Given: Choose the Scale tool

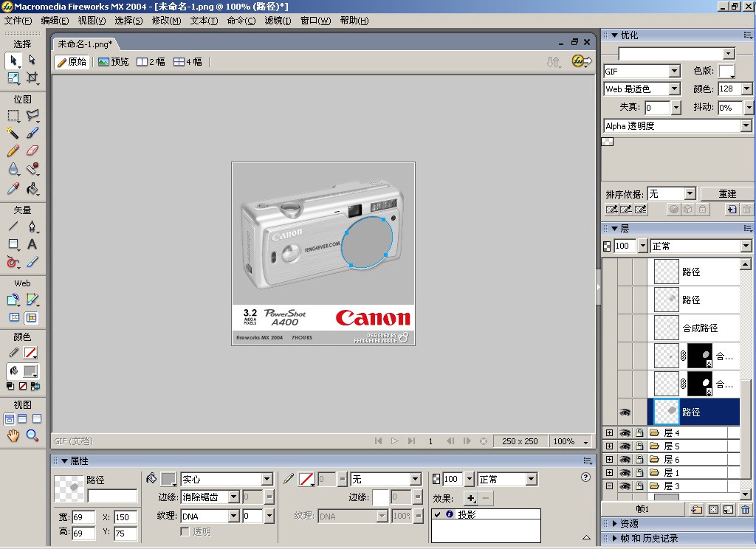Looking at the screenshot, I should (13, 77).
